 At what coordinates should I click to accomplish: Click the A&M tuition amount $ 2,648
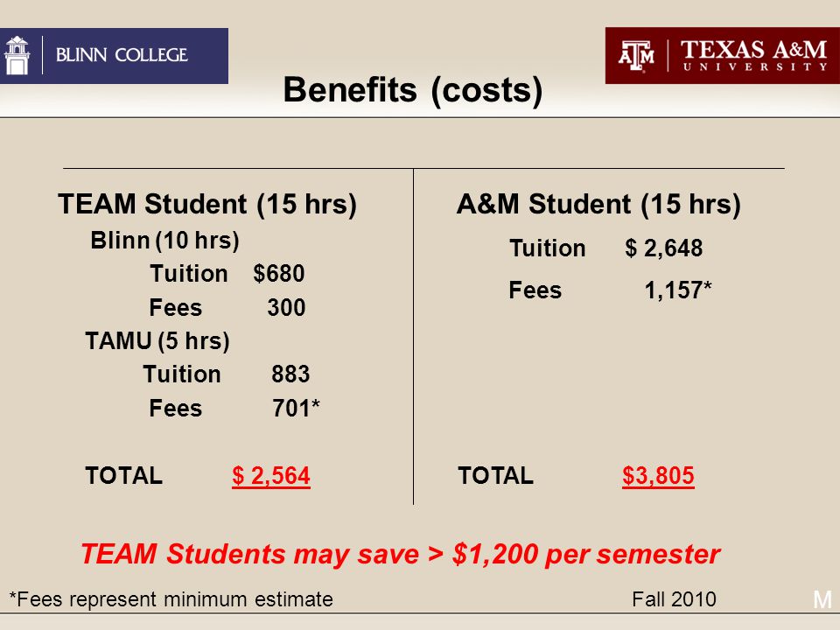[664, 248]
